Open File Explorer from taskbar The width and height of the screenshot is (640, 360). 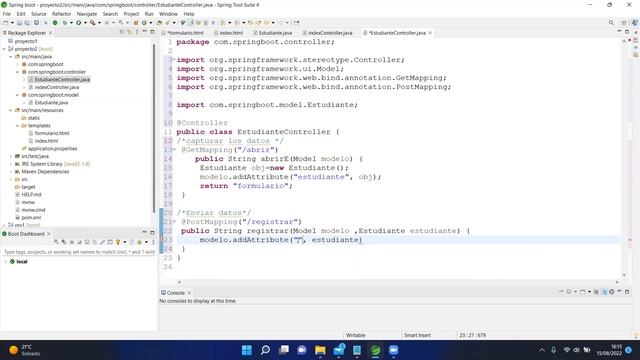click(x=320, y=350)
